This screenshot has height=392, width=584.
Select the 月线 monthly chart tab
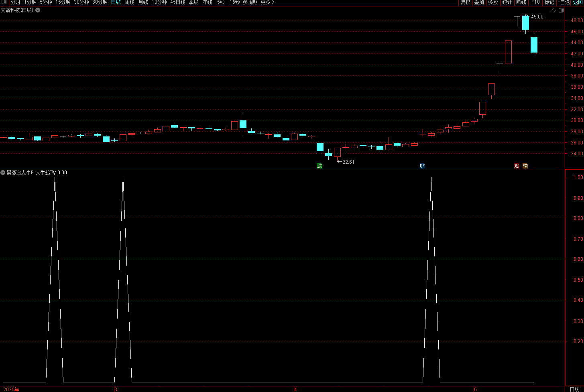pyautogui.click(x=143, y=2)
